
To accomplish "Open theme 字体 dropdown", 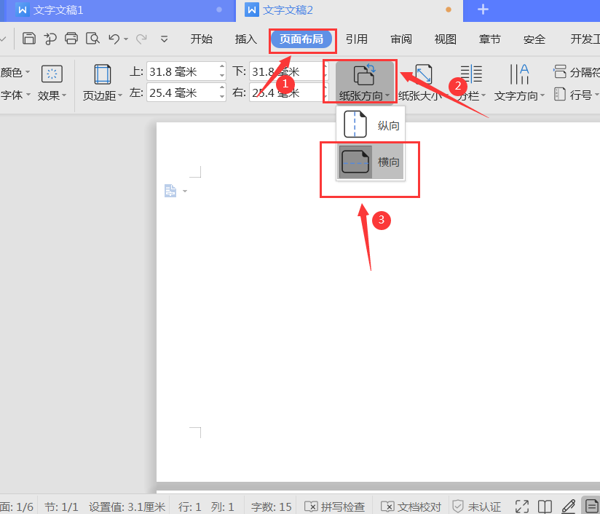I will click(x=15, y=95).
